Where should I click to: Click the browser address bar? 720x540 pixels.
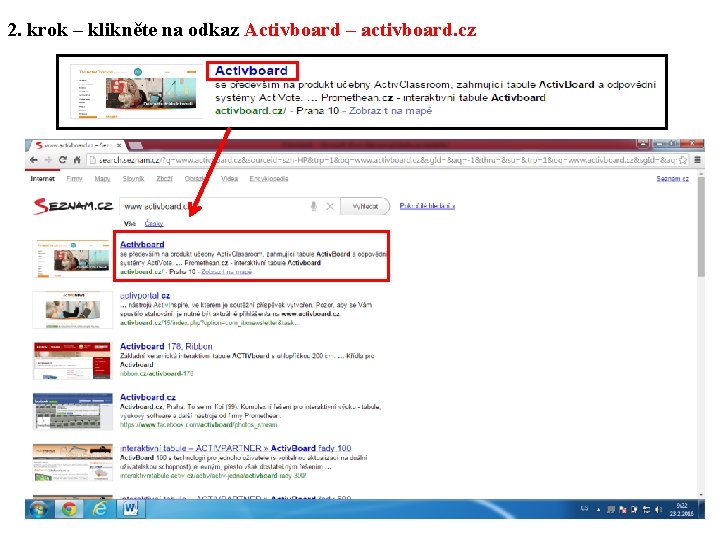[x=388, y=160]
